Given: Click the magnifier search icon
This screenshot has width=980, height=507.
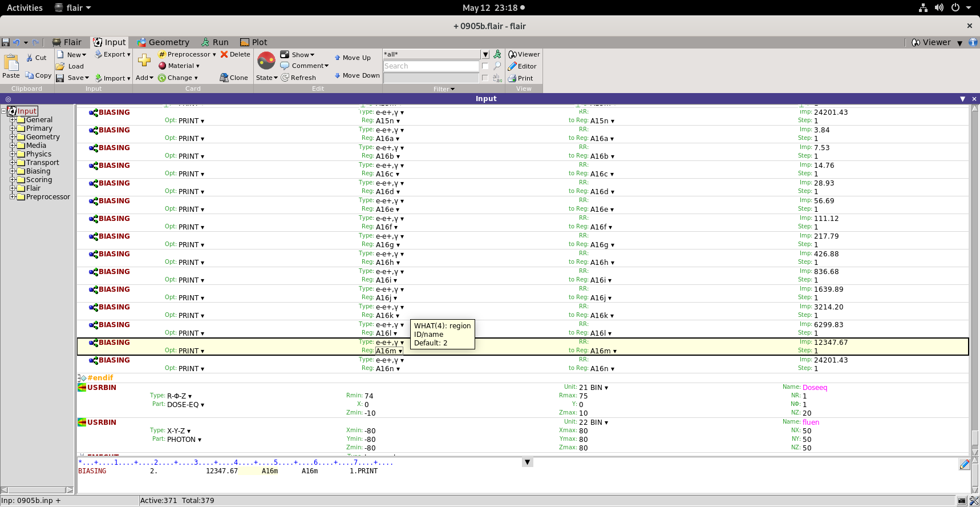Looking at the screenshot, I should (x=497, y=66).
